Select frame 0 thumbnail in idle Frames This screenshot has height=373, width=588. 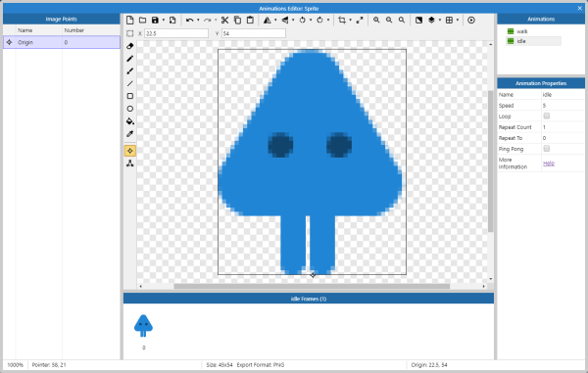click(143, 326)
